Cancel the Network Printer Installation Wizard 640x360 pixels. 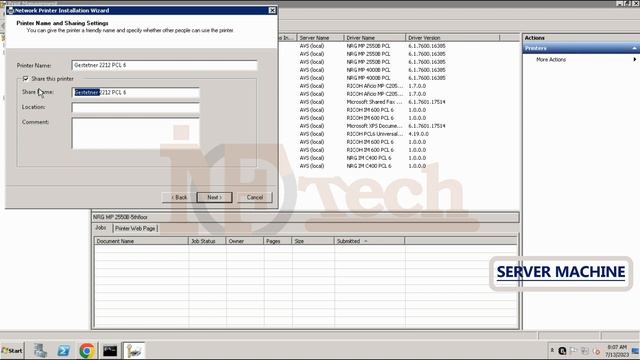click(x=255, y=197)
